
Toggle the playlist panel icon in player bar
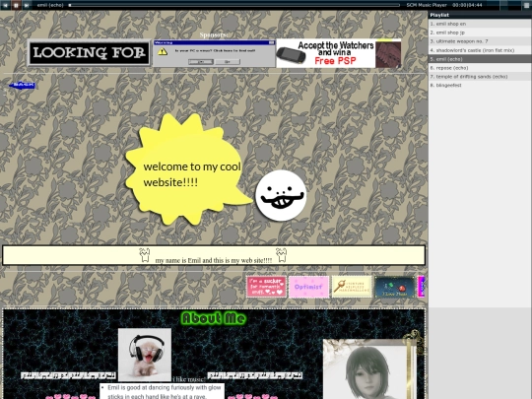tap(526, 5)
